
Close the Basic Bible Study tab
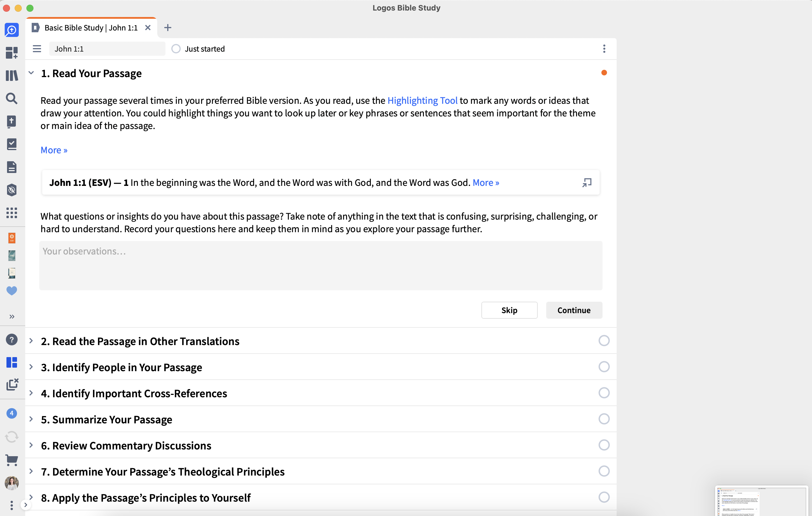point(148,28)
